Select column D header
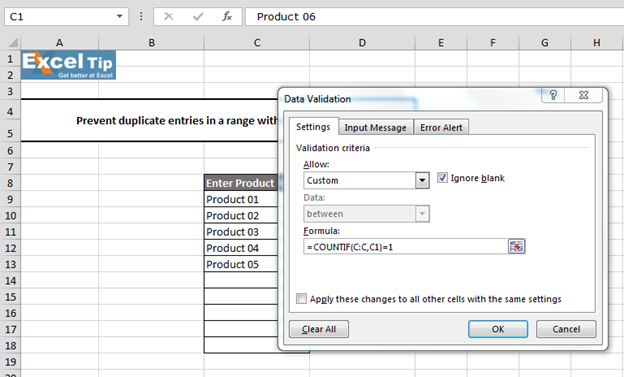624x377 pixels. click(x=362, y=43)
